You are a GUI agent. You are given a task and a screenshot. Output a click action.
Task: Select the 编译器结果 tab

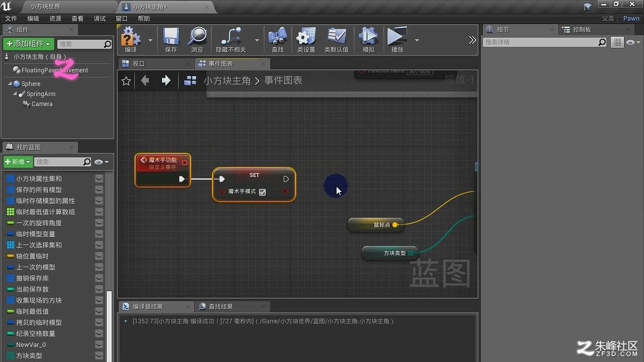[156, 306]
